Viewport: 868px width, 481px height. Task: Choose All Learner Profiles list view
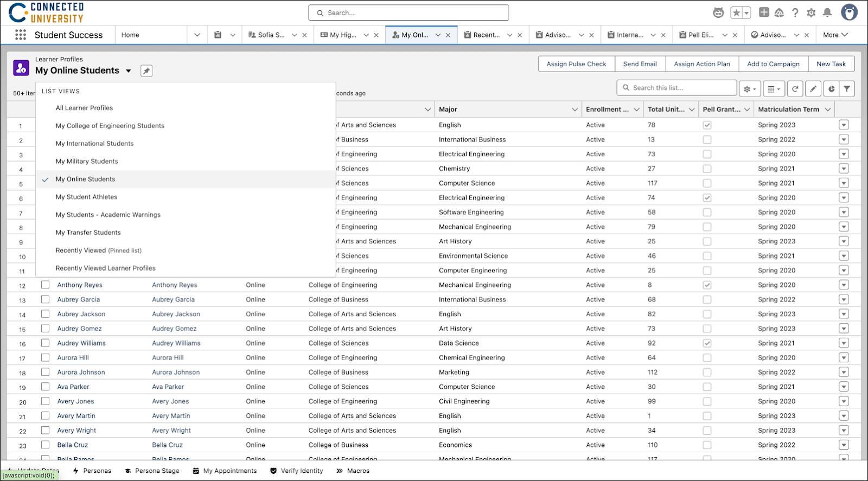click(x=186, y=108)
